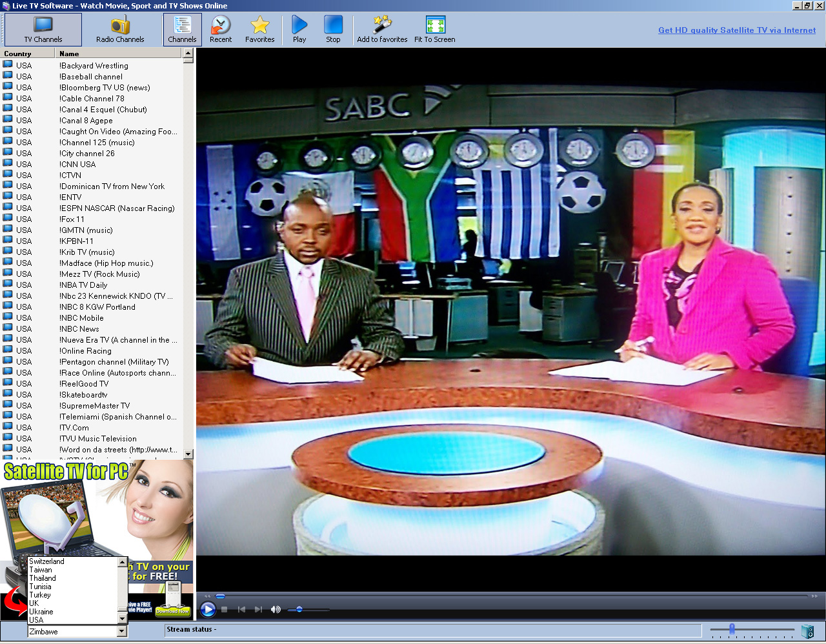Image resolution: width=826 pixels, height=644 pixels.
Task: Click the video playback area
Action: 510,321
